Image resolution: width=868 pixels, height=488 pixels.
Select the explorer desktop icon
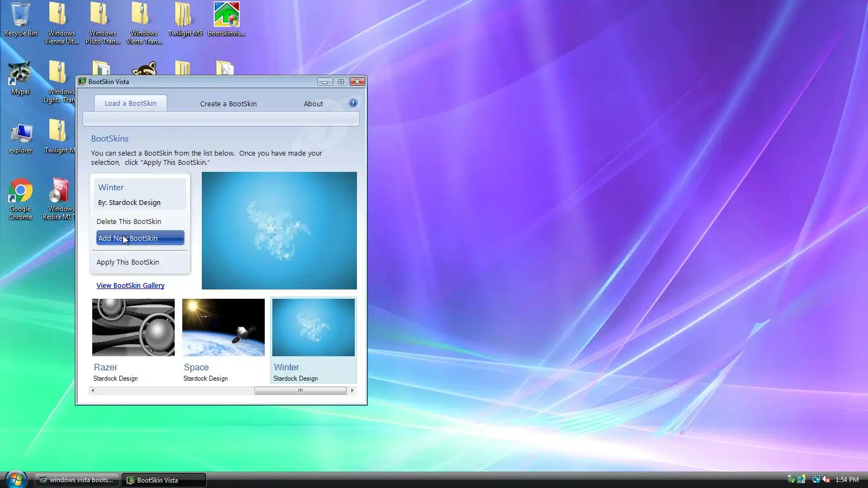[21, 138]
